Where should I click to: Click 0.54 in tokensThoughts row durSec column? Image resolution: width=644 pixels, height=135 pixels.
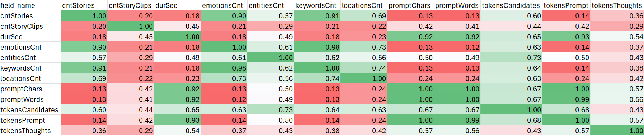tap(177, 131)
